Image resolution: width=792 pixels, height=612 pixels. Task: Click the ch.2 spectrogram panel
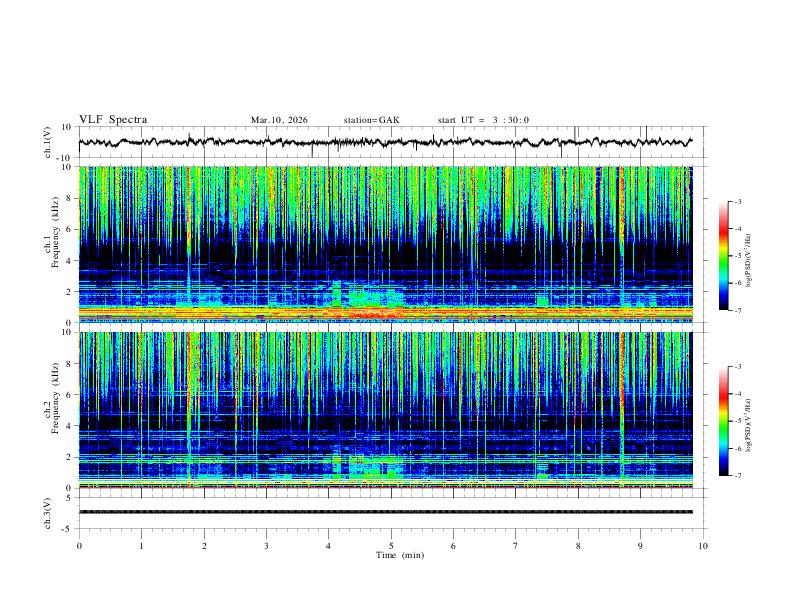[x=385, y=410]
